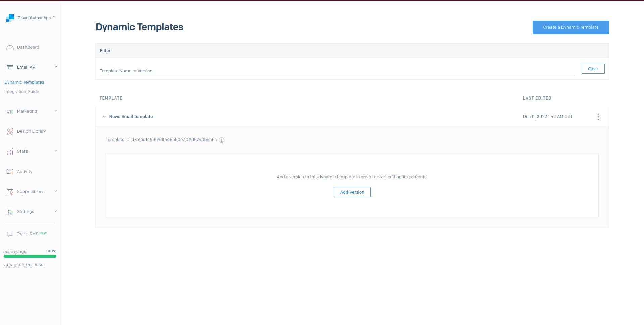The height and width of the screenshot is (325, 644).
Task: Click the Stats chart icon
Action: pos(10,152)
